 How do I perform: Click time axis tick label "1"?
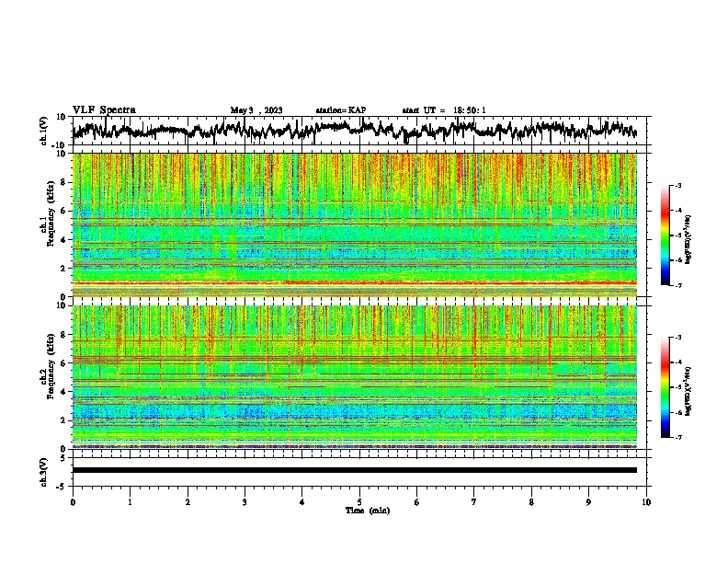(x=130, y=502)
